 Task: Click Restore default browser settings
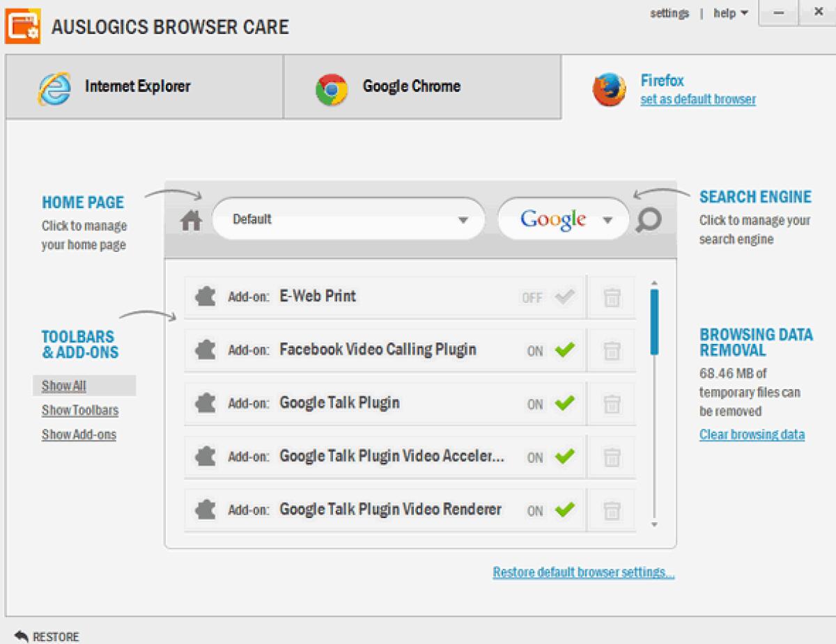tap(583, 572)
